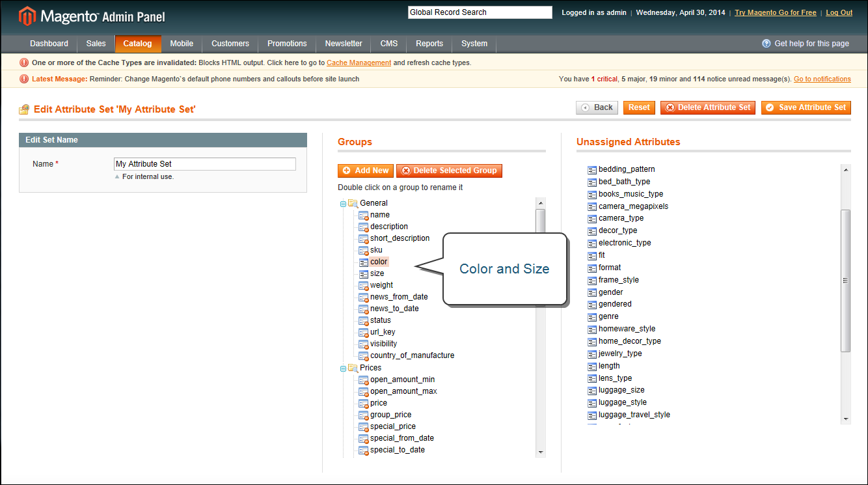Click the attribute set Name input field

(205, 164)
